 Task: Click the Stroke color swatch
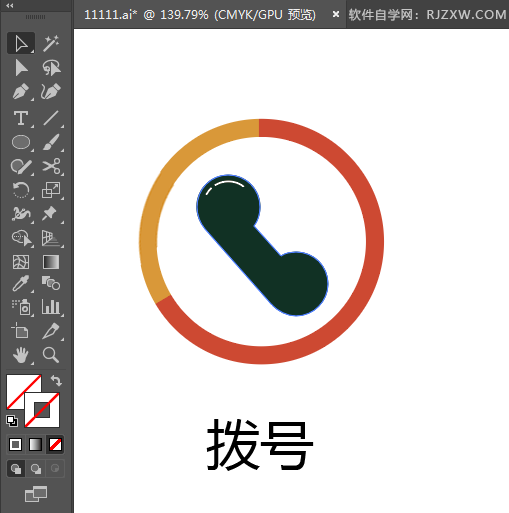pos(42,410)
